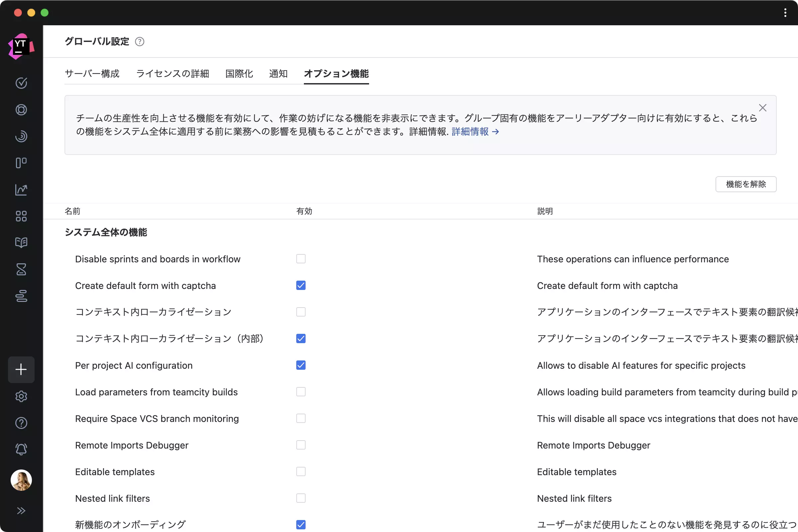Open the three-dot menu at top right
The width and height of the screenshot is (798, 532).
click(785, 13)
